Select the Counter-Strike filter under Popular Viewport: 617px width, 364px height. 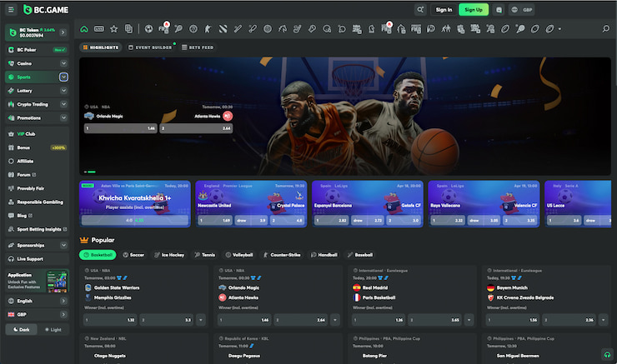click(282, 255)
